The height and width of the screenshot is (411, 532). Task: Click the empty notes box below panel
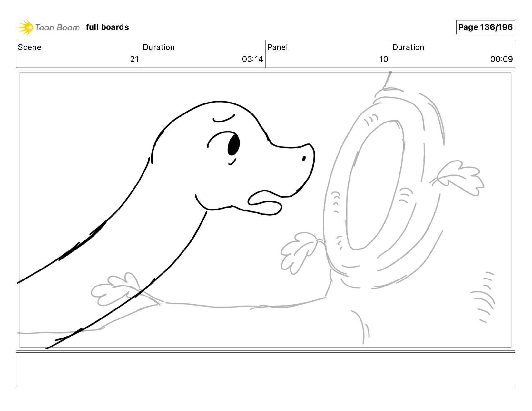click(265, 369)
